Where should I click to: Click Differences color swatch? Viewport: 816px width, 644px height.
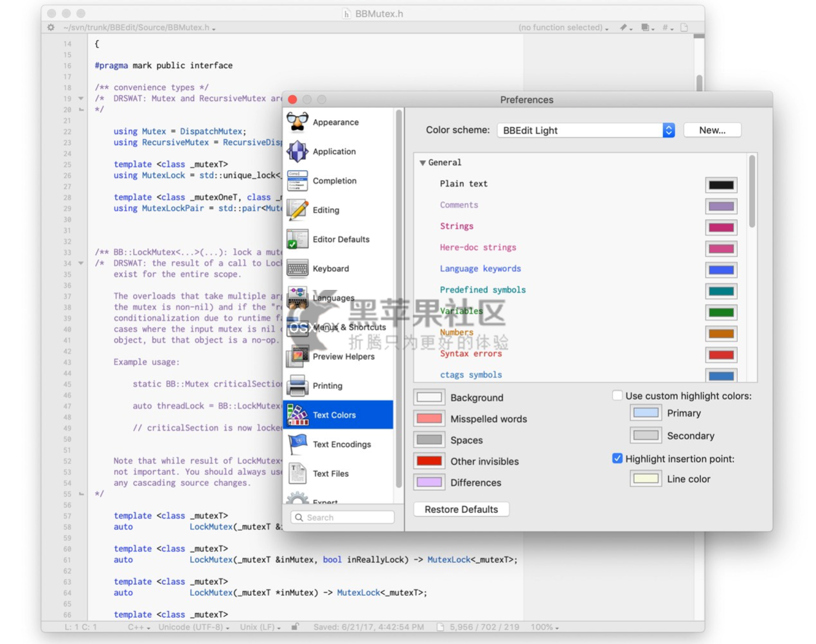pos(429,482)
